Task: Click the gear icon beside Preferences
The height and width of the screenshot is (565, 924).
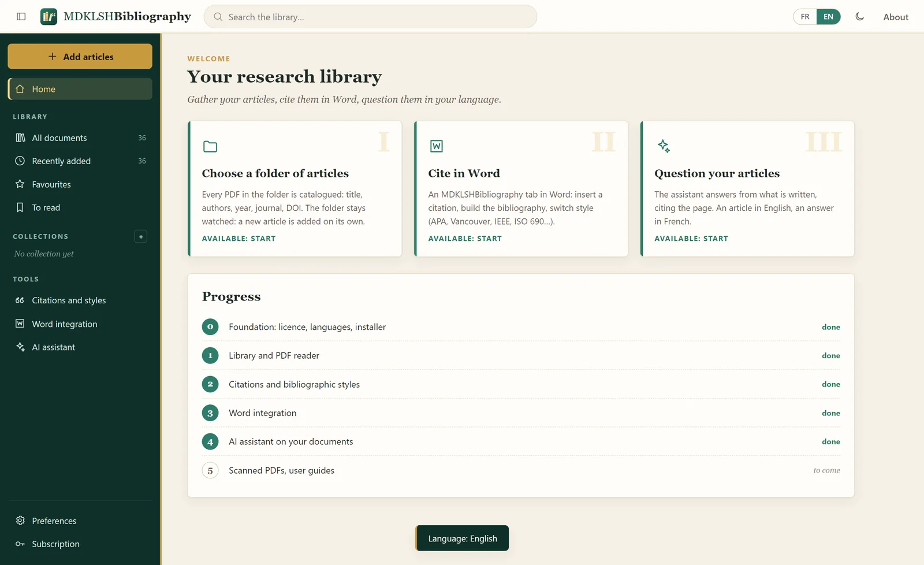Action: click(20, 521)
